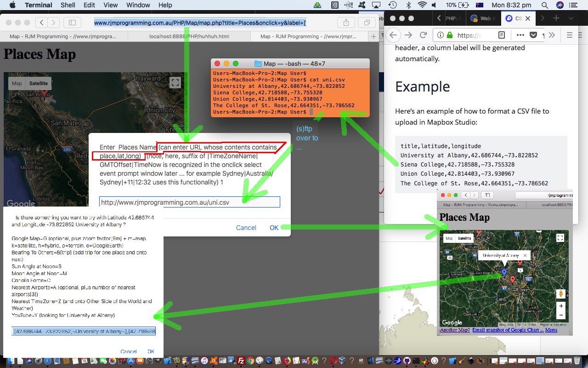The height and width of the screenshot is (368, 588).
Task: Click the Wi-Fi status icon
Action: (422, 5)
